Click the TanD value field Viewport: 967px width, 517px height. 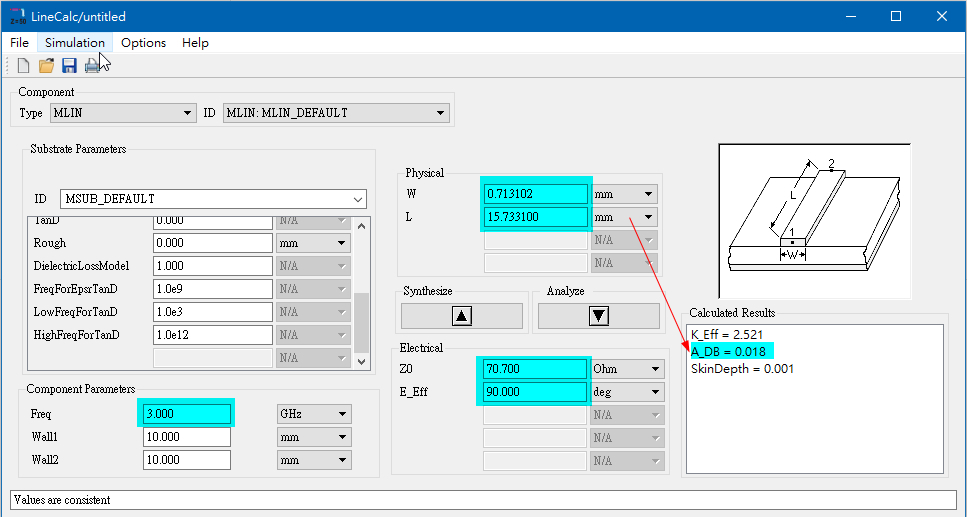(213, 222)
